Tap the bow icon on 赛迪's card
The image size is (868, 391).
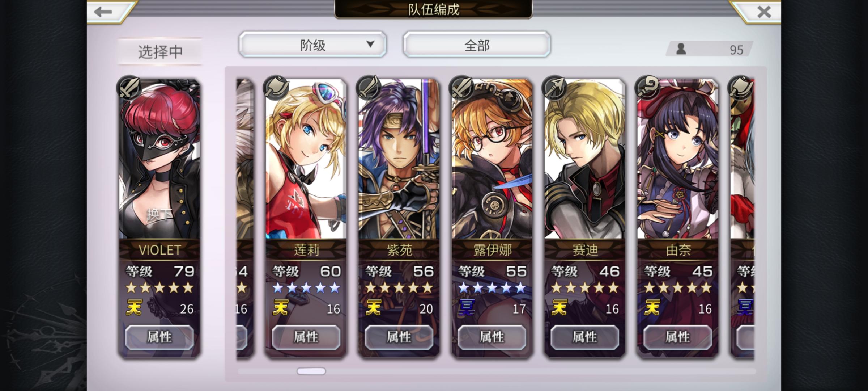click(554, 88)
